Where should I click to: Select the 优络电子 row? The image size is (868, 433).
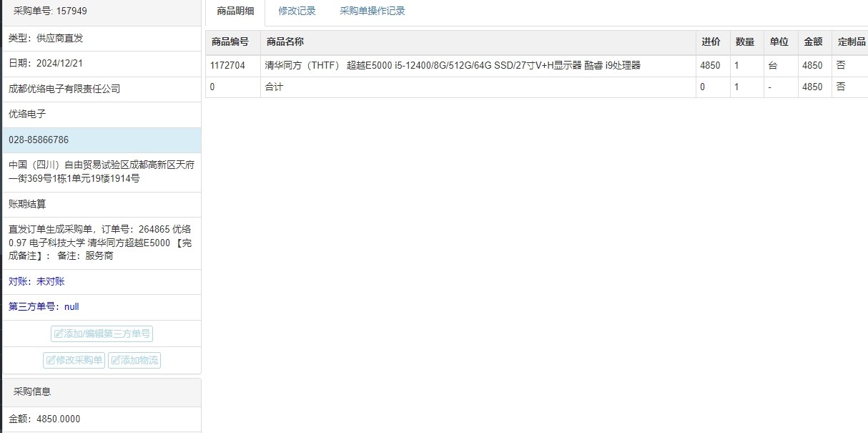pos(102,115)
